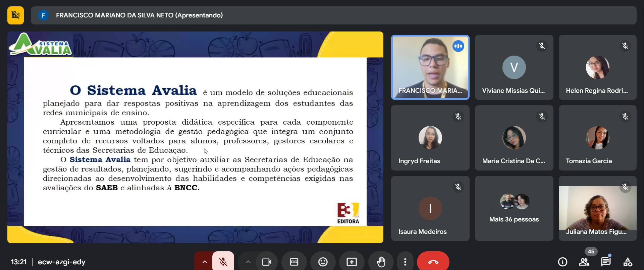
Task: Turn on the camera
Action: point(267,262)
